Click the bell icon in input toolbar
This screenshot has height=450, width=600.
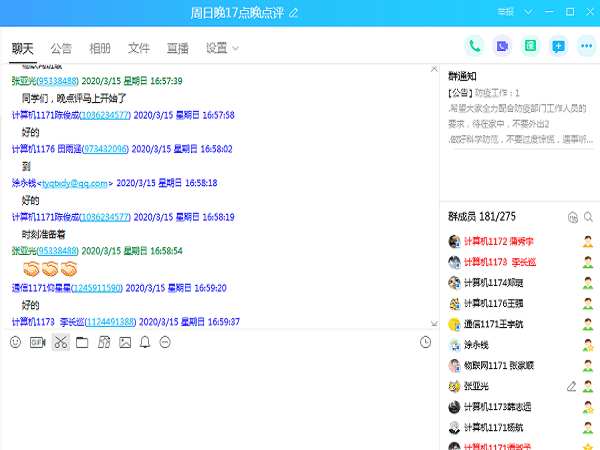click(x=145, y=342)
